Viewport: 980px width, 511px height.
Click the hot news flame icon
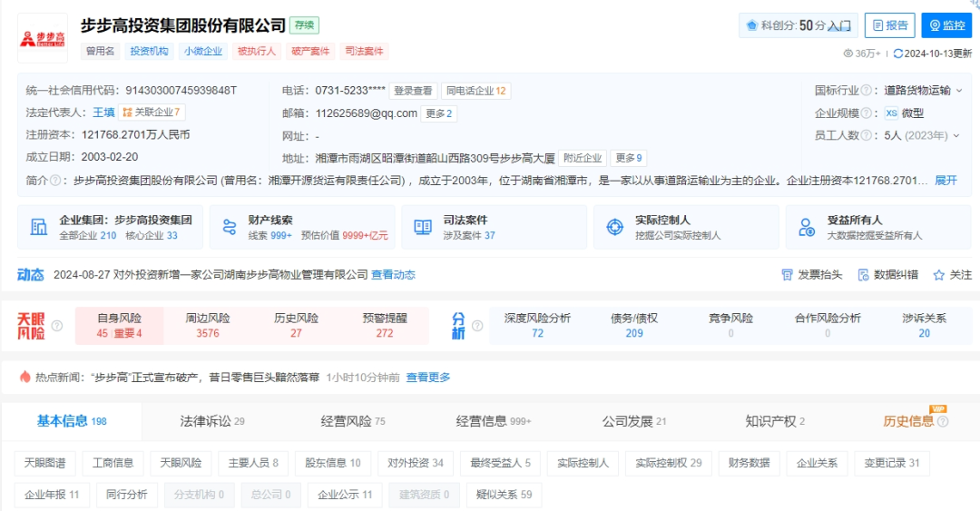coord(25,377)
